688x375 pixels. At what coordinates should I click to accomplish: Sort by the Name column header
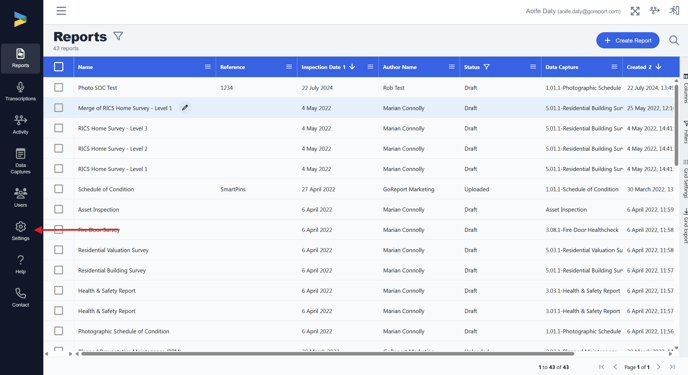click(x=85, y=67)
